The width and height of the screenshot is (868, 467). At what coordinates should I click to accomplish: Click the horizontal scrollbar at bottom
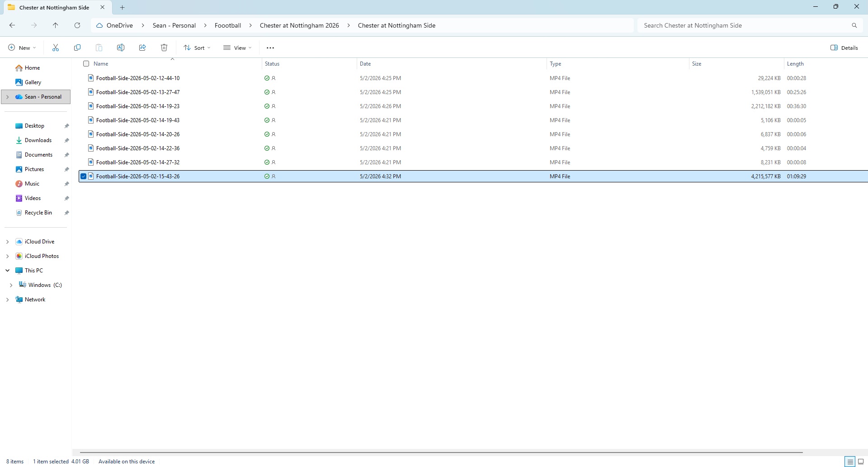(x=441, y=452)
